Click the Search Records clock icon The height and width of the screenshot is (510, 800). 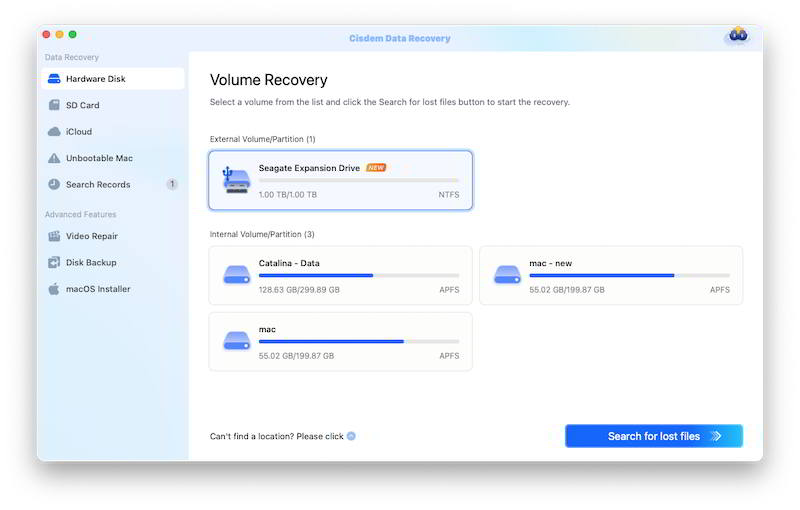tap(54, 184)
